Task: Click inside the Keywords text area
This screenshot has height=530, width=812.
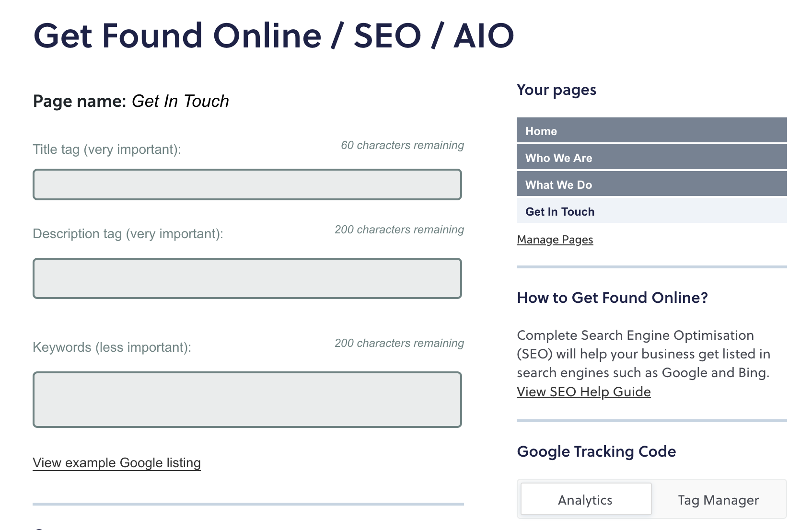Action: pyautogui.click(x=247, y=400)
